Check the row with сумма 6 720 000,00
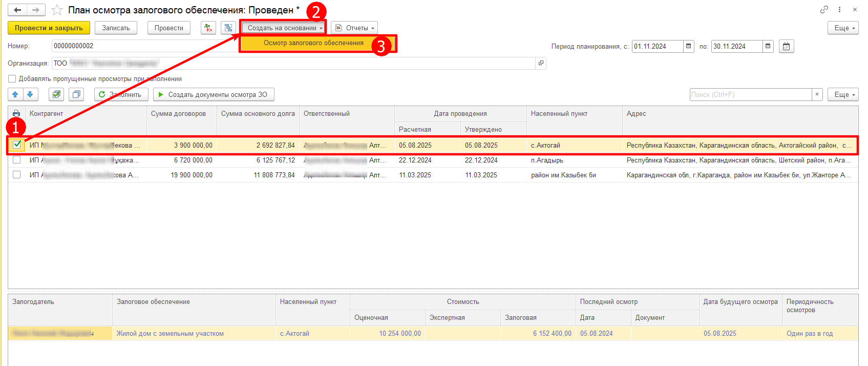Screen dimensions: 868x366 coord(17,160)
